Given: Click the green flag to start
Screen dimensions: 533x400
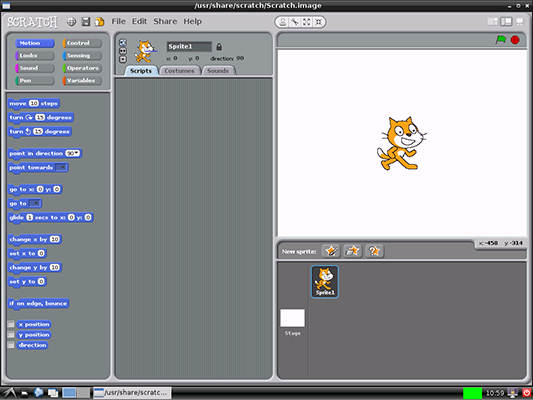Looking at the screenshot, I should (501, 40).
